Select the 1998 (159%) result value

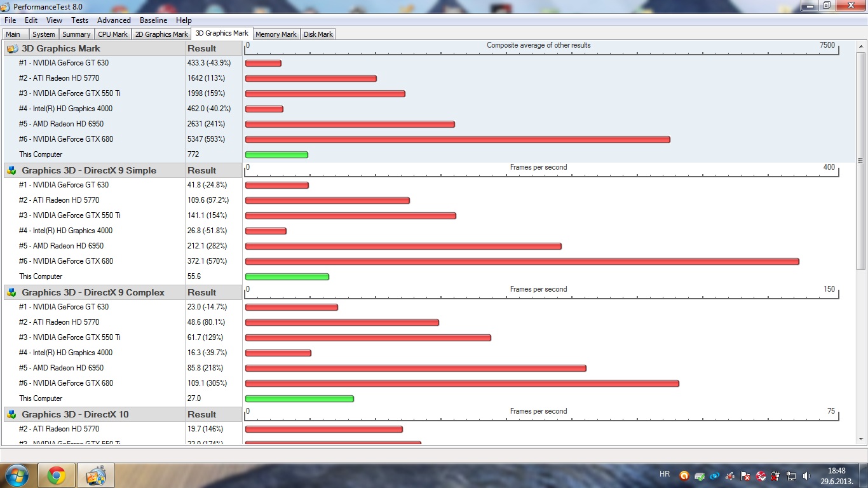[x=206, y=93]
